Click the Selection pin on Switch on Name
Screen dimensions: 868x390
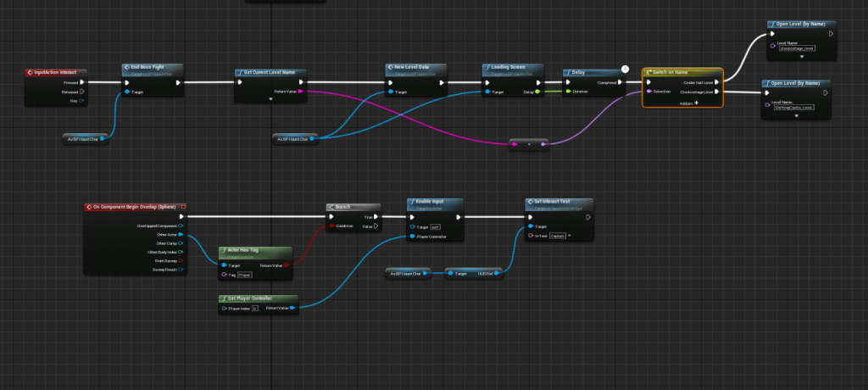649,91
